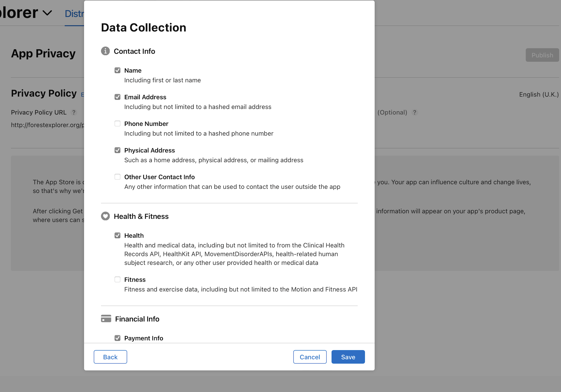Screen dimensions: 561x392
Task: Click the Publish button icon
Action: 542,55
